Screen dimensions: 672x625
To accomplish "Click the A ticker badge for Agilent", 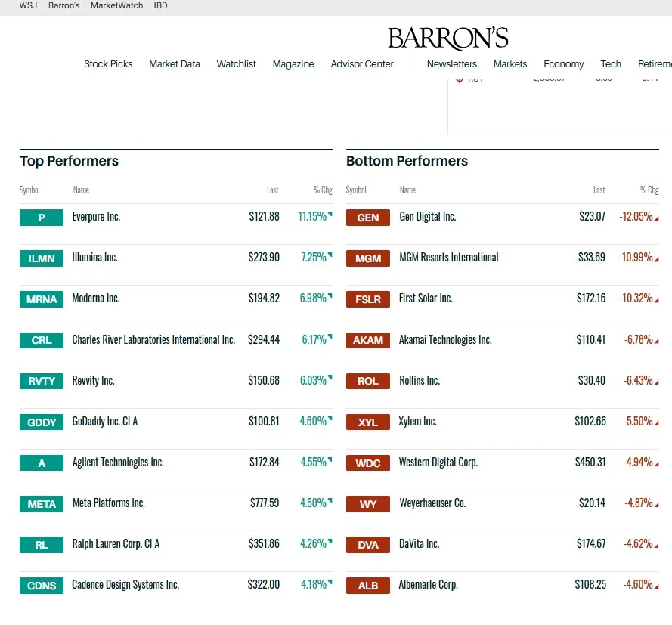I will [x=42, y=463].
